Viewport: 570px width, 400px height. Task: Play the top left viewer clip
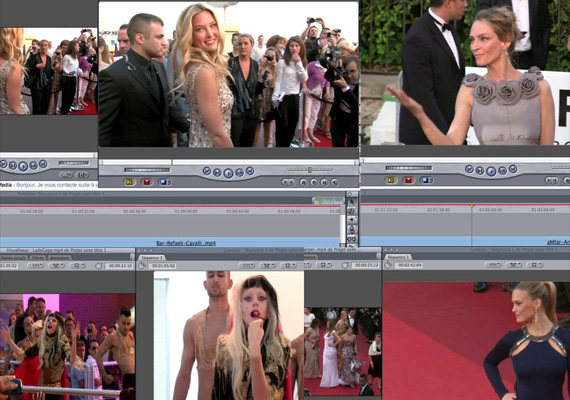tap(23, 167)
